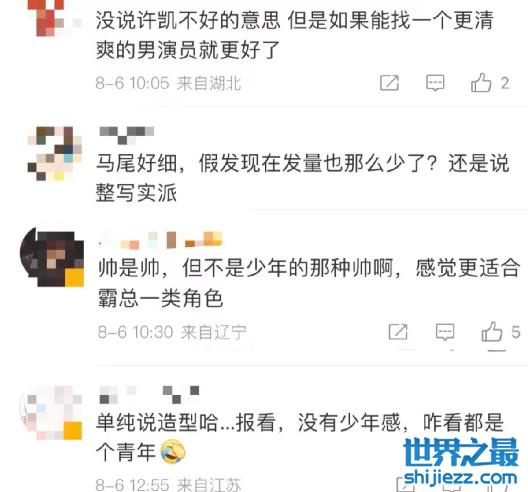Image resolution: width=528 pixels, height=492 pixels.
Task: Open username above the 马尾好细 comment
Action: click(x=127, y=135)
